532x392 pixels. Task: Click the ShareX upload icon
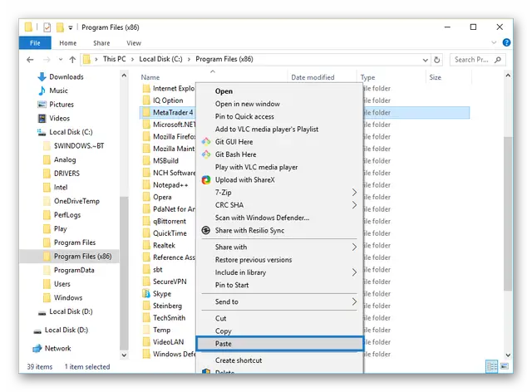(206, 179)
